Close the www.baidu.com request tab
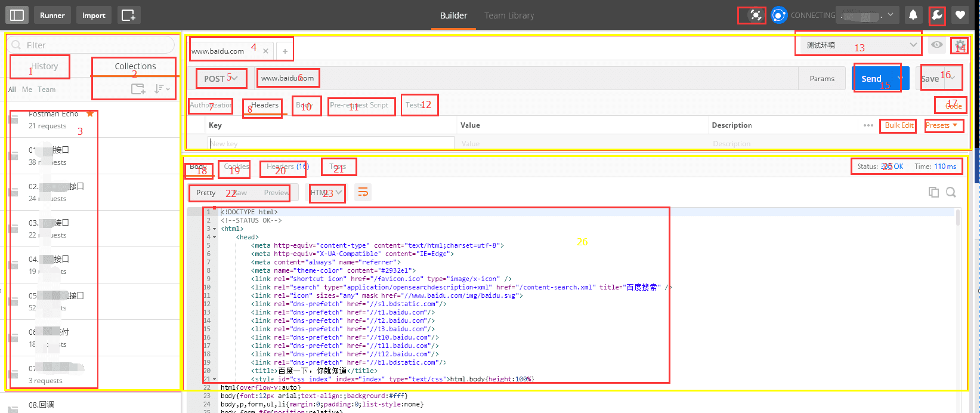The image size is (980, 413). coord(265,51)
